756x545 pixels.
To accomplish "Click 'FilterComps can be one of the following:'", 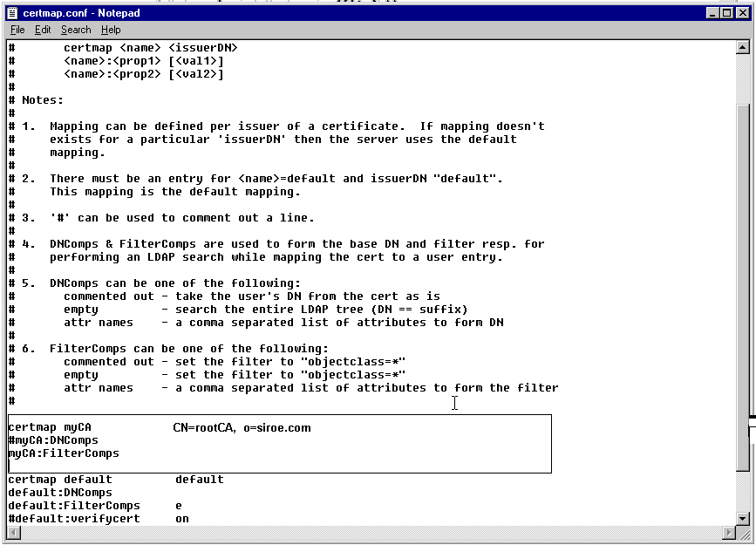I will click(189, 349).
